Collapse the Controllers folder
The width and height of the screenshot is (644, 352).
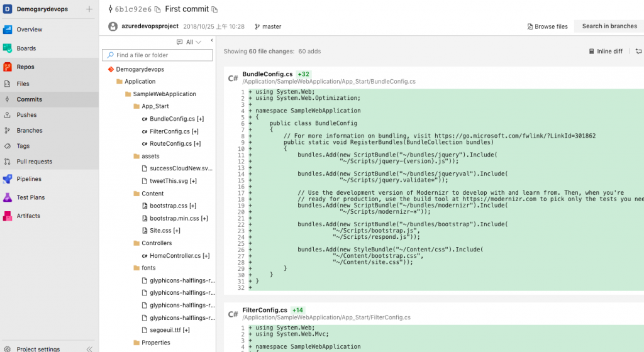157,243
